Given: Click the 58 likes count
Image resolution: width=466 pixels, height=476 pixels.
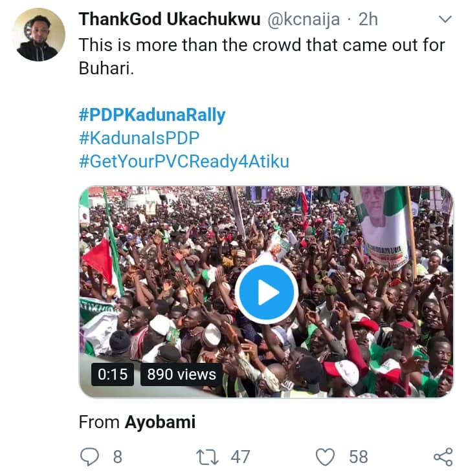Looking at the screenshot, I should pos(358,457).
